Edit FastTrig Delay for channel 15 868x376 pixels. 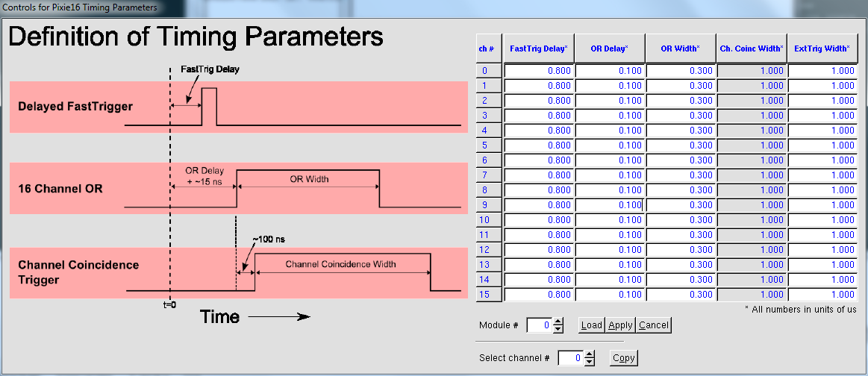(539, 295)
